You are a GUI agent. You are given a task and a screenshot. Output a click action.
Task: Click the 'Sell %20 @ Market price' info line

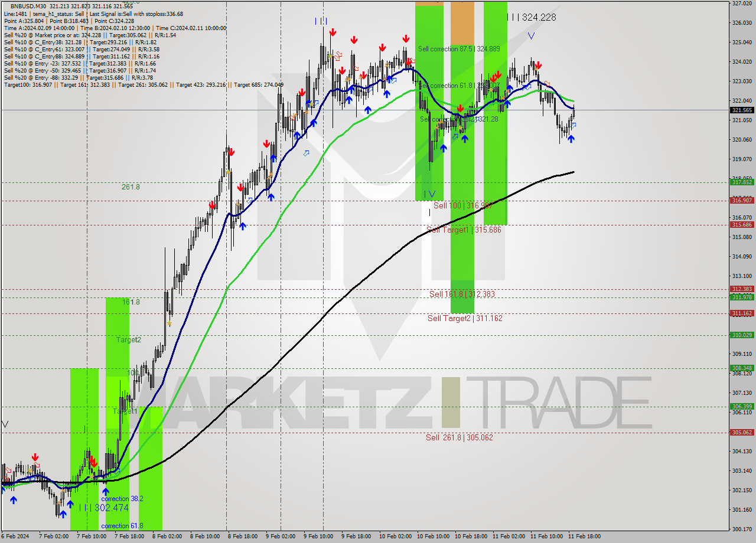pos(90,35)
